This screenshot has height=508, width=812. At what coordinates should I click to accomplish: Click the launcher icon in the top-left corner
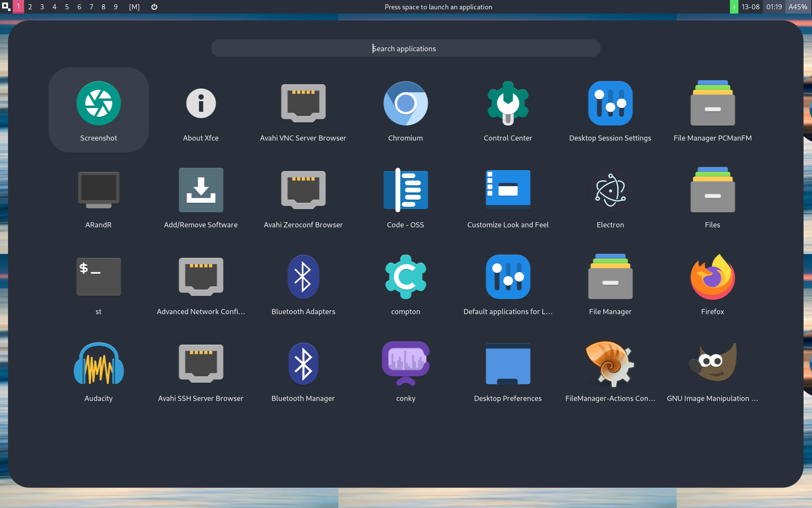pos(6,7)
